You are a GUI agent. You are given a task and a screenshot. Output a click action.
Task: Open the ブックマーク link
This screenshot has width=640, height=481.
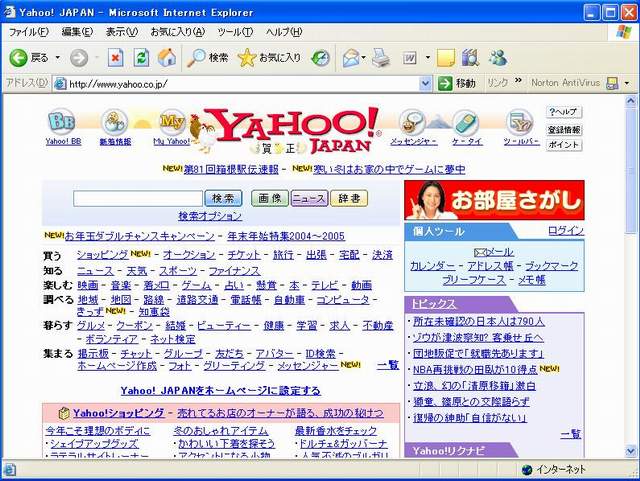[x=551, y=266]
